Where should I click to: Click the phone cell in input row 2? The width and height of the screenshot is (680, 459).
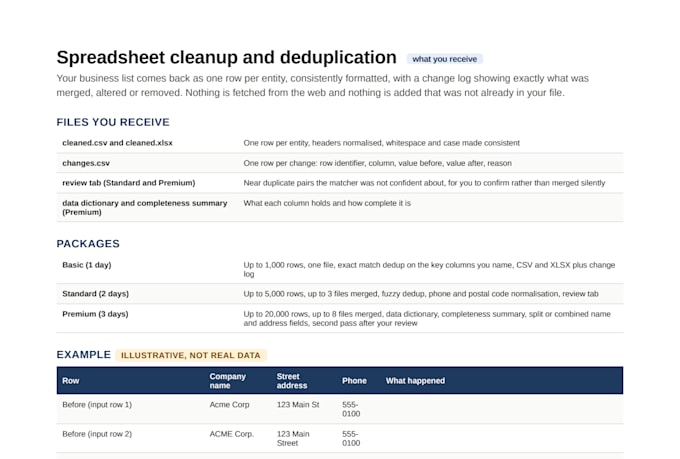pyautogui.click(x=351, y=438)
